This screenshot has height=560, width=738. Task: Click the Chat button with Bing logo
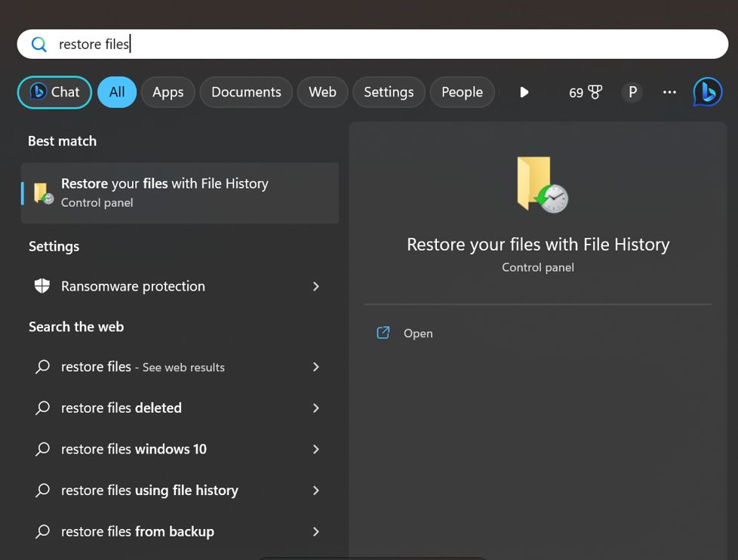[x=54, y=92]
